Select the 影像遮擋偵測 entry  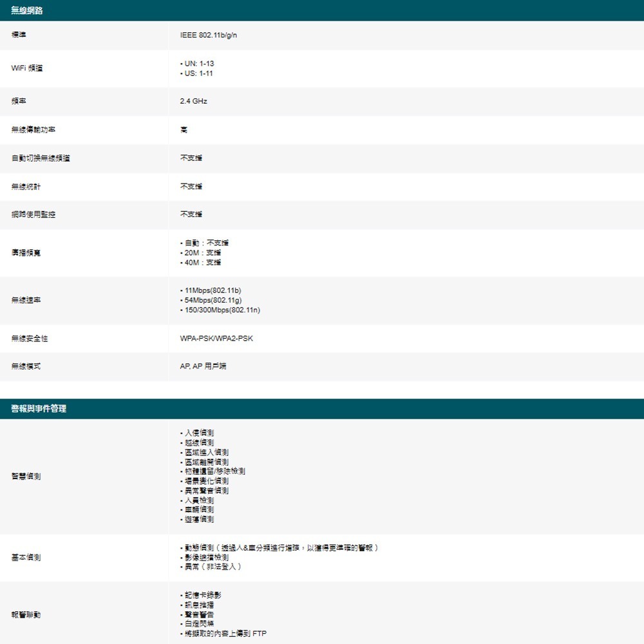point(205,558)
